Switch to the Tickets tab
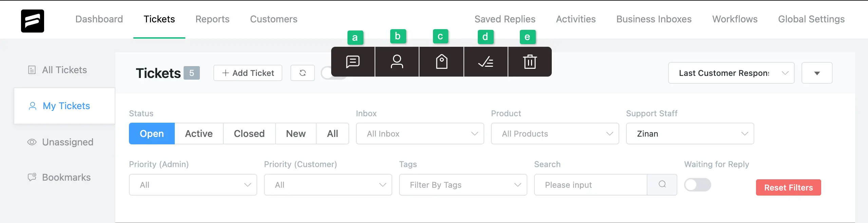This screenshot has height=223, width=868. tap(159, 19)
